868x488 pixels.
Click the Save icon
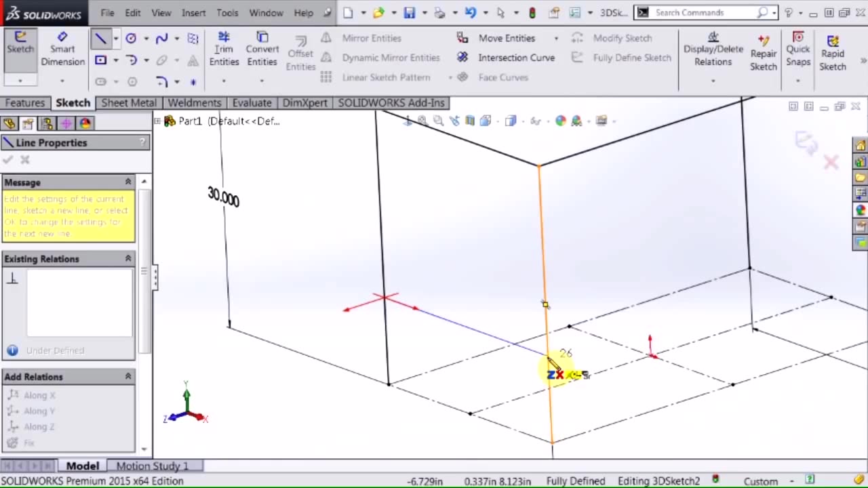tap(409, 12)
